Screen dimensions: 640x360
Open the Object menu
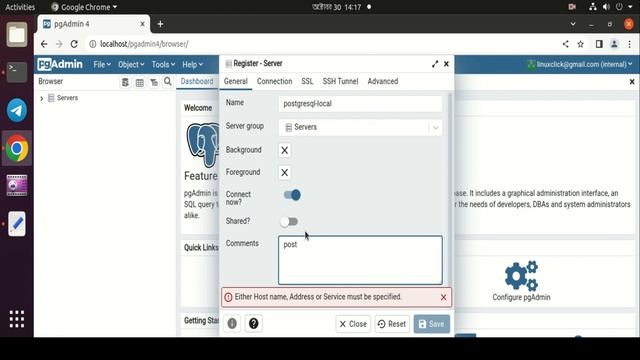click(x=131, y=64)
